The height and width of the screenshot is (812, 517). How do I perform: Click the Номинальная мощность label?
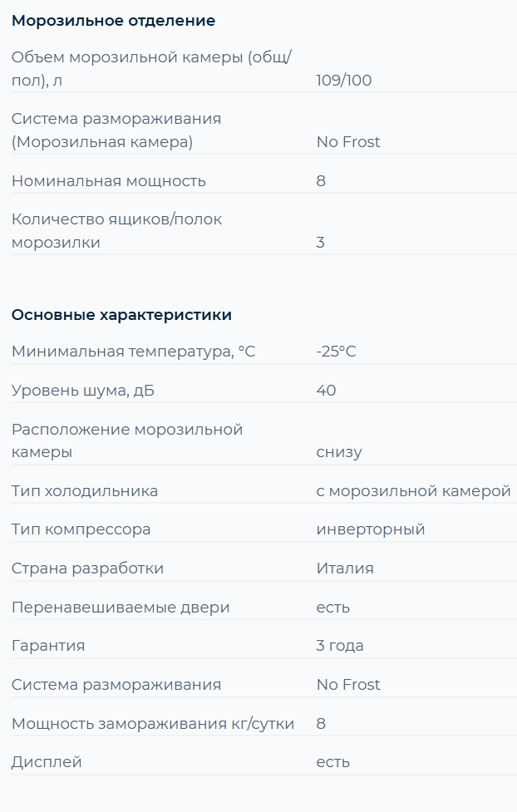click(x=109, y=181)
